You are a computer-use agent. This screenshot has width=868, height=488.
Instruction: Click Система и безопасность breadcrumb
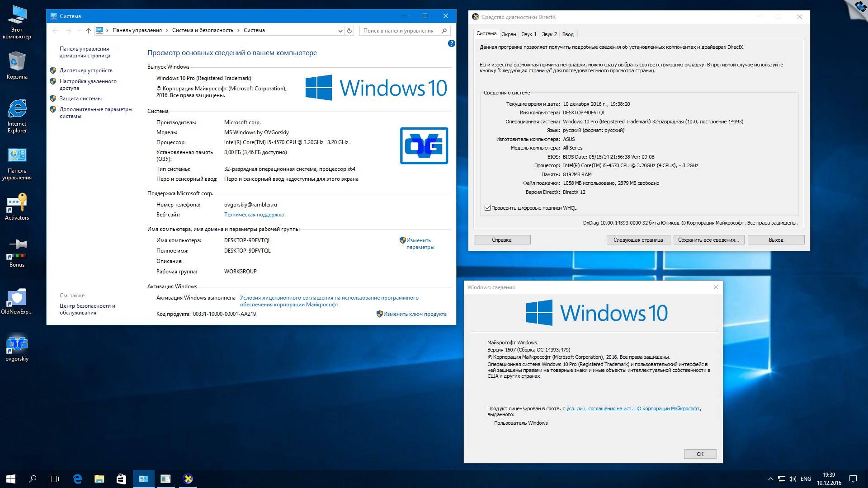203,30
